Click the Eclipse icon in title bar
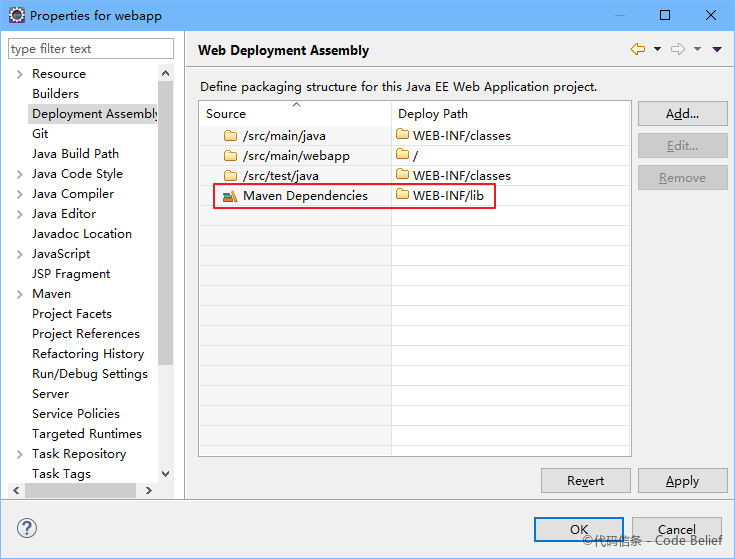 (17, 15)
